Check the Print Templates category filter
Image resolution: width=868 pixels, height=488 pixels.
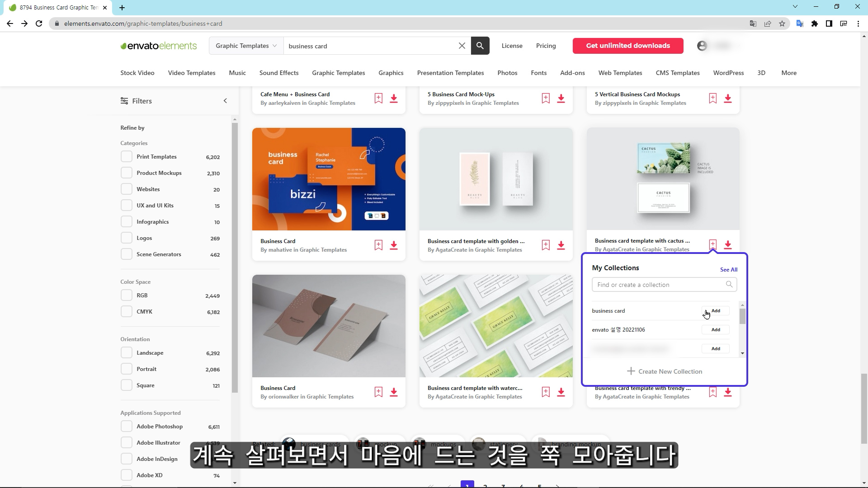pyautogui.click(x=126, y=157)
